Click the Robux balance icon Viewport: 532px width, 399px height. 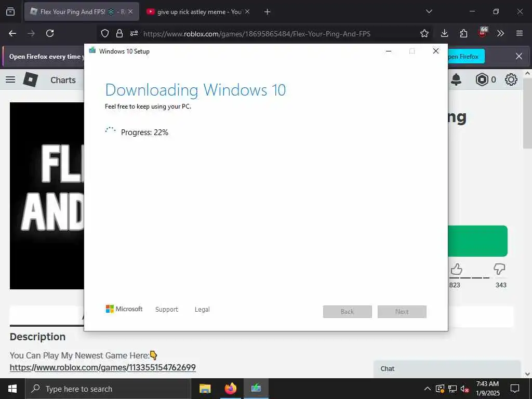tap(482, 79)
